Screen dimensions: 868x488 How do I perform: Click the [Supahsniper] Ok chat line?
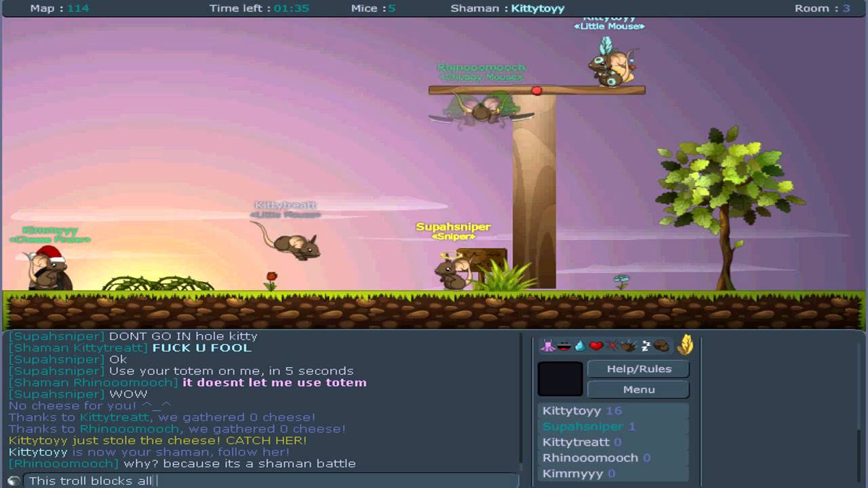pos(68,359)
